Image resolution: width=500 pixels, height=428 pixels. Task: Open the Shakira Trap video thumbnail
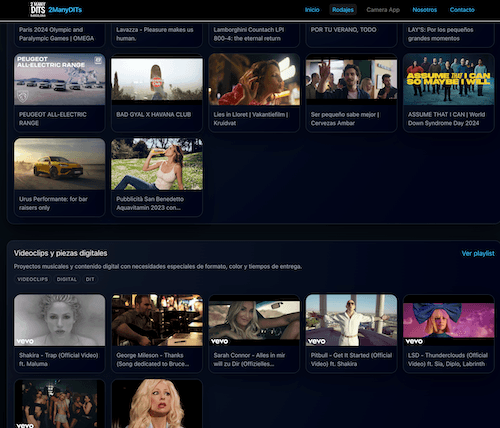[x=60, y=320]
